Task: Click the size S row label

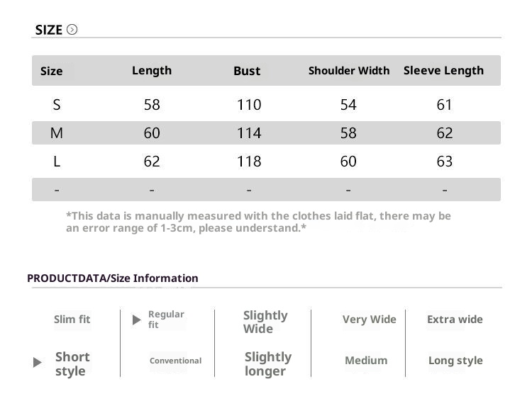Action: [57, 105]
